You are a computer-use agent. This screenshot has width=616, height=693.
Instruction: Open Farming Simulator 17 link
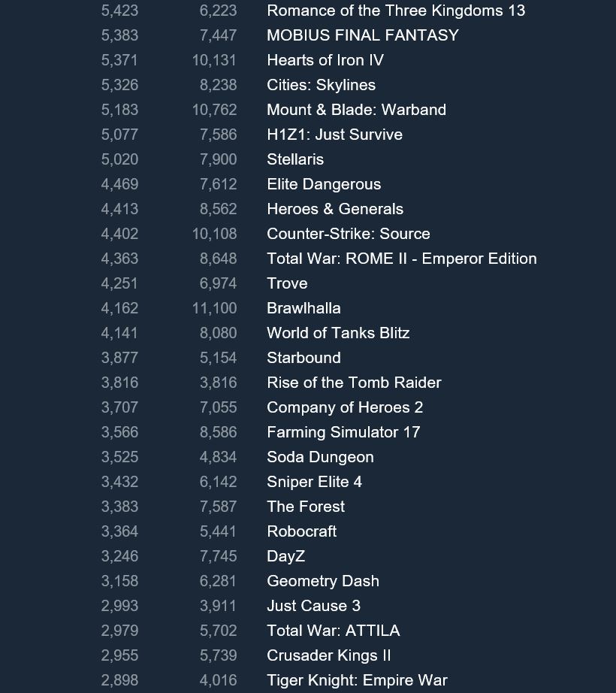(343, 431)
